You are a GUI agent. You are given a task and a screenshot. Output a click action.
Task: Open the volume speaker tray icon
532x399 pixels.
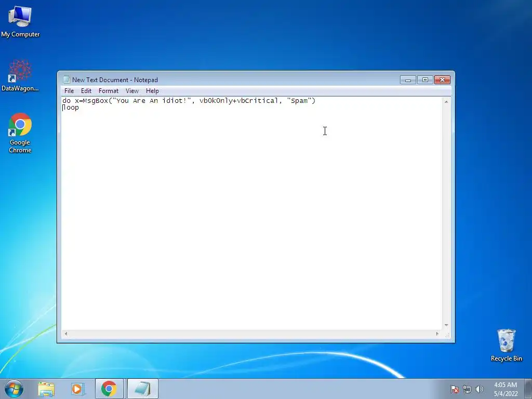click(x=480, y=389)
